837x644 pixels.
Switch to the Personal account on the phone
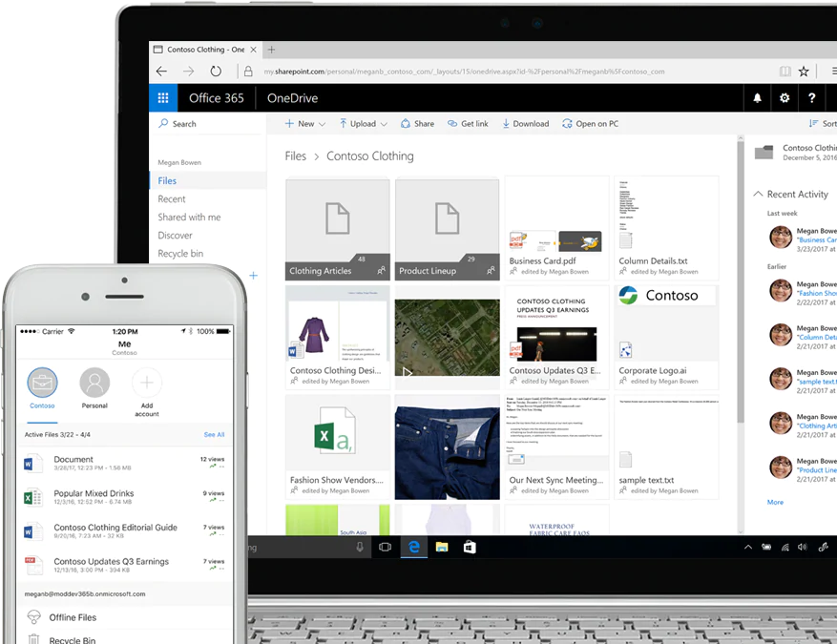click(x=94, y=384)
